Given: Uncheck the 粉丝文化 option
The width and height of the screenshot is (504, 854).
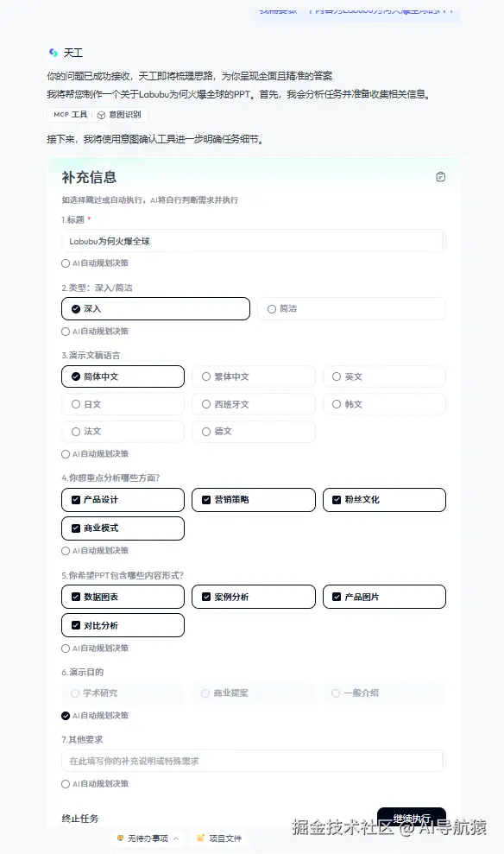Looking at the screenshot, I should tap(336, 499).
